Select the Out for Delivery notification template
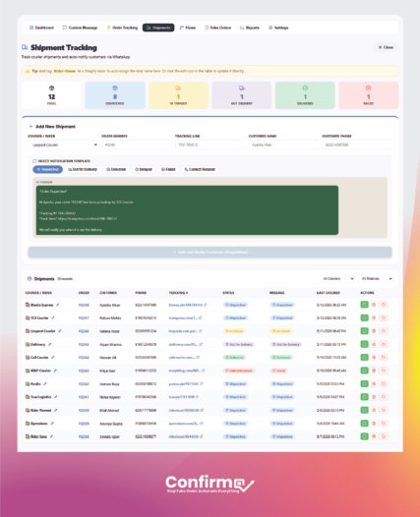This screenshot has height=517, width=420. click(x=83, y=169)
